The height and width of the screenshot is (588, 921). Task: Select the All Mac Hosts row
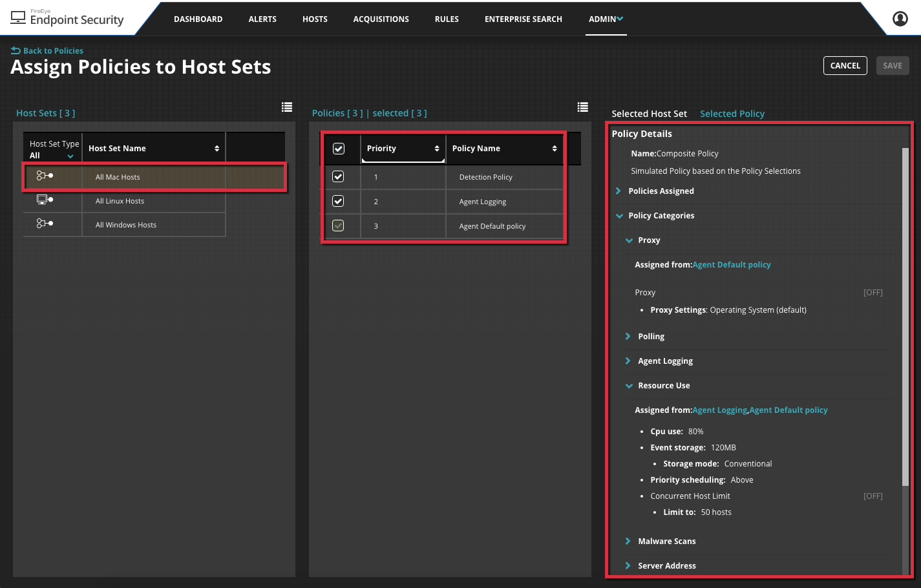(154, 176)
